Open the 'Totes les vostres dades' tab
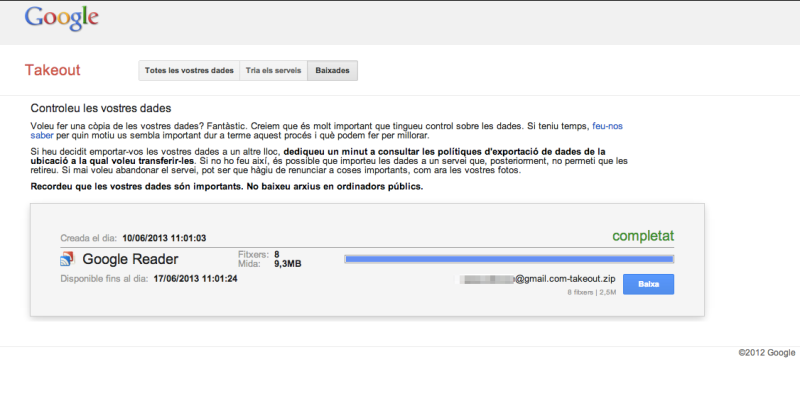Image resolution: width=800 pixels, height=401 pixels. [189, 70]
